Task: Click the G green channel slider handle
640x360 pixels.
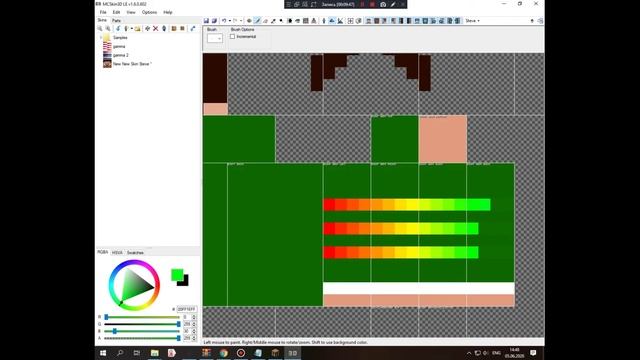Action: (178, 324)
